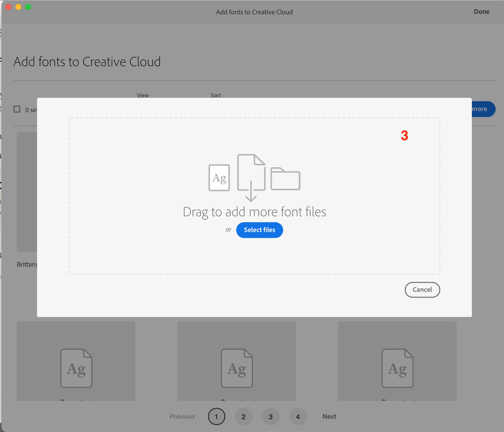Click the Ag font file icon in dialog
This screenshot has width=504, height=432.
[x=219, y=177]
